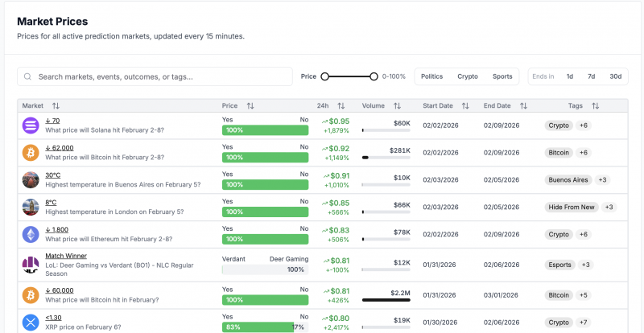Select the 30d ends-in filter
Screen dimensions: 644x333
coord(615,76)
